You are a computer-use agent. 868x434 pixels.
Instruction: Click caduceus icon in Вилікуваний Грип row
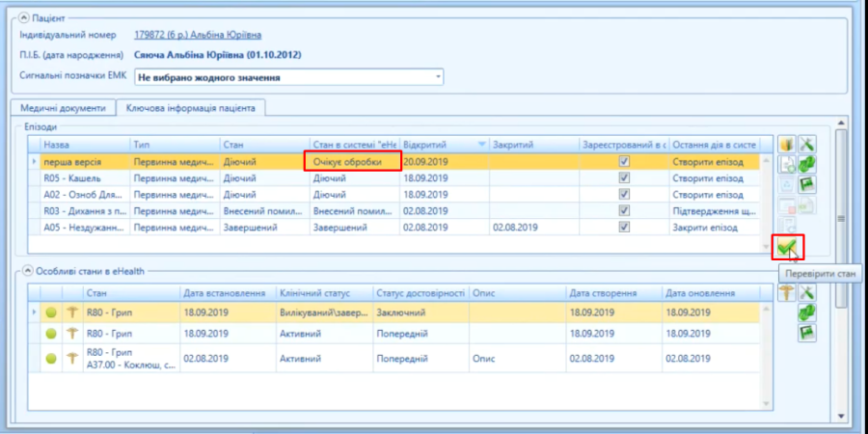tap(72, 312)
